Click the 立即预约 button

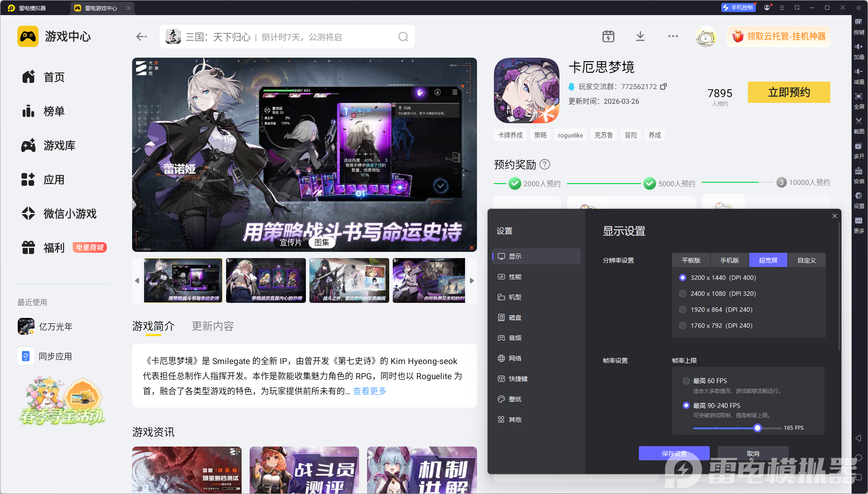click(789, 92)
